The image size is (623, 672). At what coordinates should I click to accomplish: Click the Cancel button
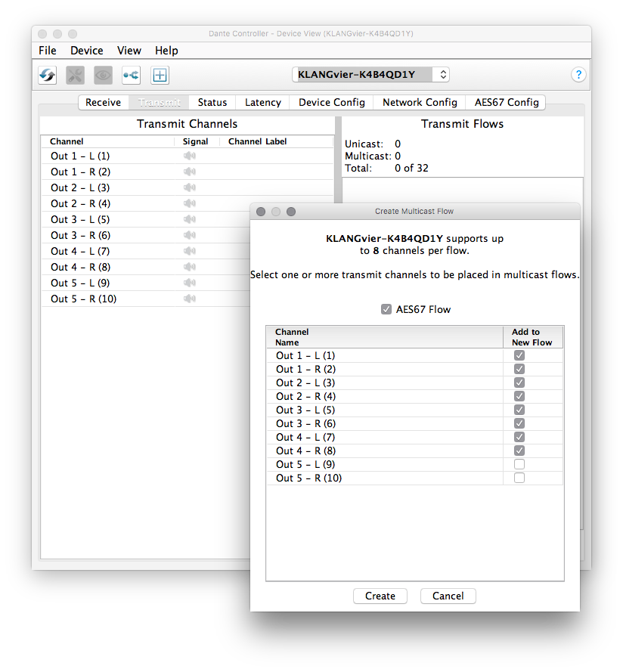(448, 596)
